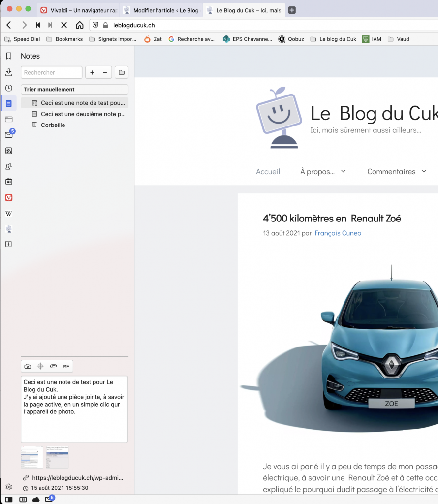Image resolution: width=438 pixels, height=504 pixels.
Task: Switch to the Modifier l'article tab
Action: 161,10
